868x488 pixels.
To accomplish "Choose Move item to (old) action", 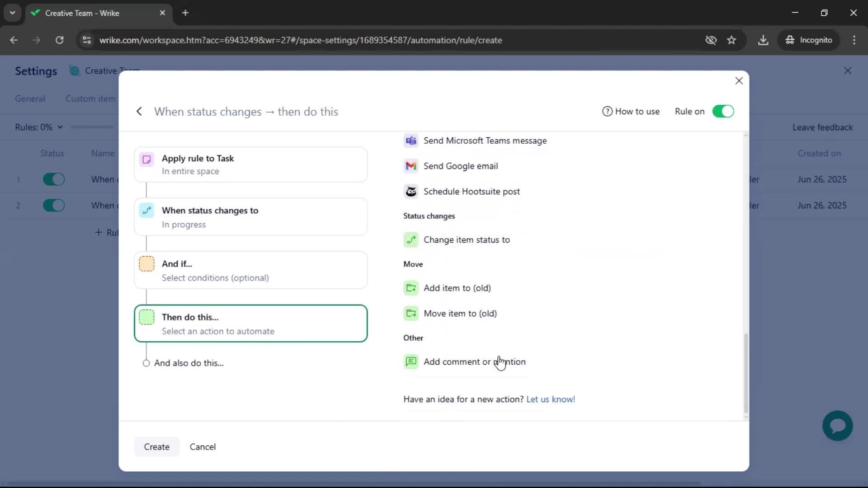I will tap(450, 314).
